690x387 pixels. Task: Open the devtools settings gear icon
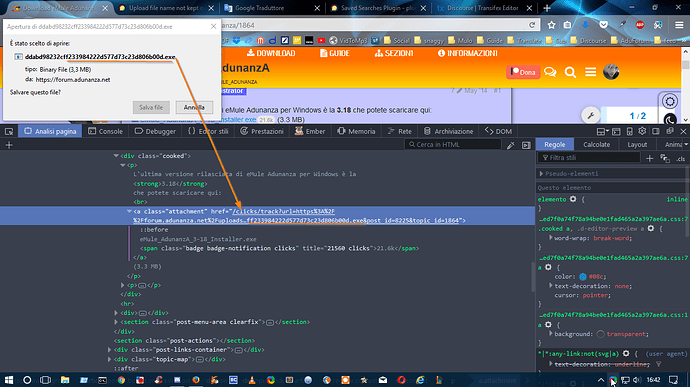pyautogui.click(x=642, y=131)
